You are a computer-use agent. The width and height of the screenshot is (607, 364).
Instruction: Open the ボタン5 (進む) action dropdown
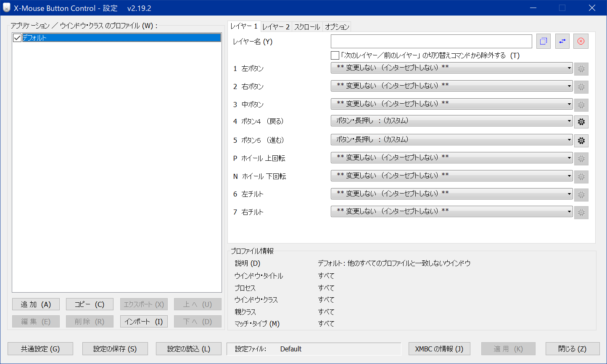click(452, 140)
